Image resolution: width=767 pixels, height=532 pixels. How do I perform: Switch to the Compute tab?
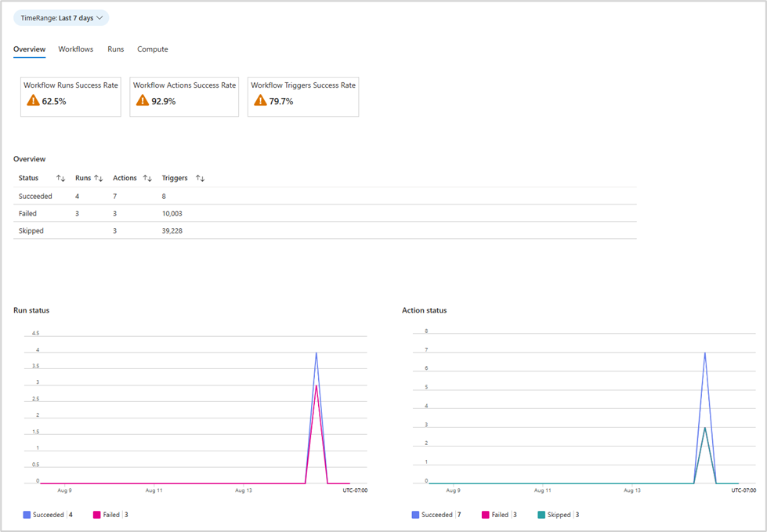tap(152, 49)
